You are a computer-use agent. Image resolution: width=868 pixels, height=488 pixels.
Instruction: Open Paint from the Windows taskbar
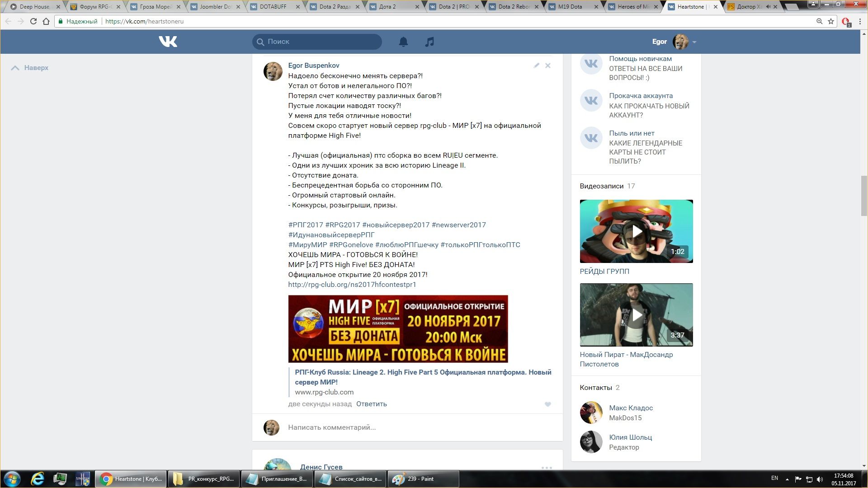coord(423,479)
